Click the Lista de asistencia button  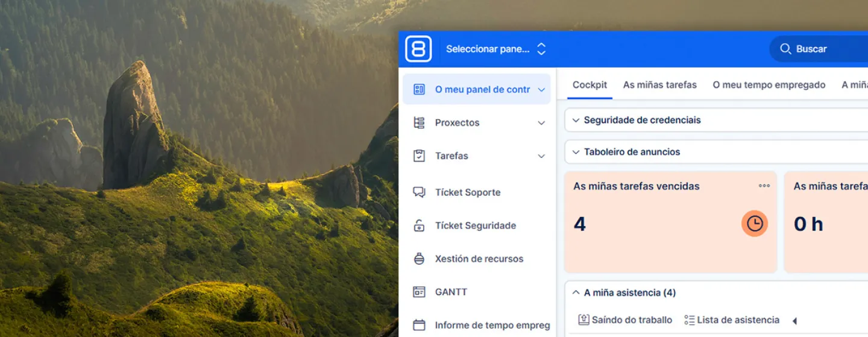coord(732,320)
